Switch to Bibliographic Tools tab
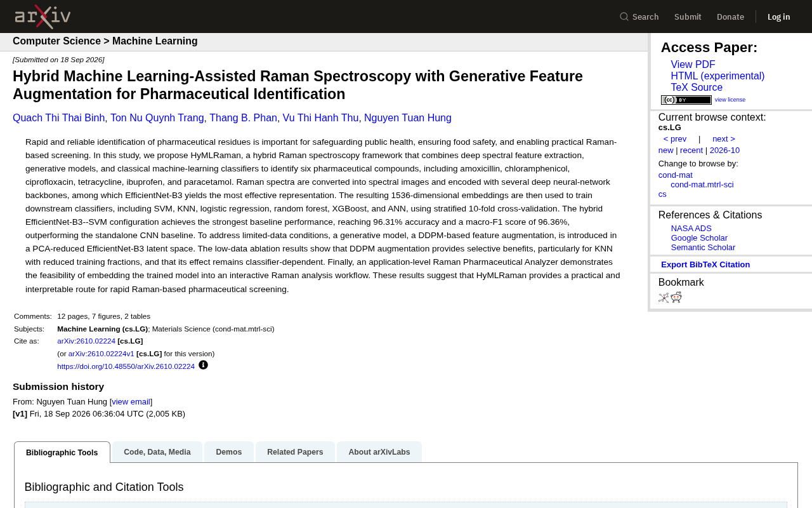This screenshot has height=508, width=812. click(62, 452)
